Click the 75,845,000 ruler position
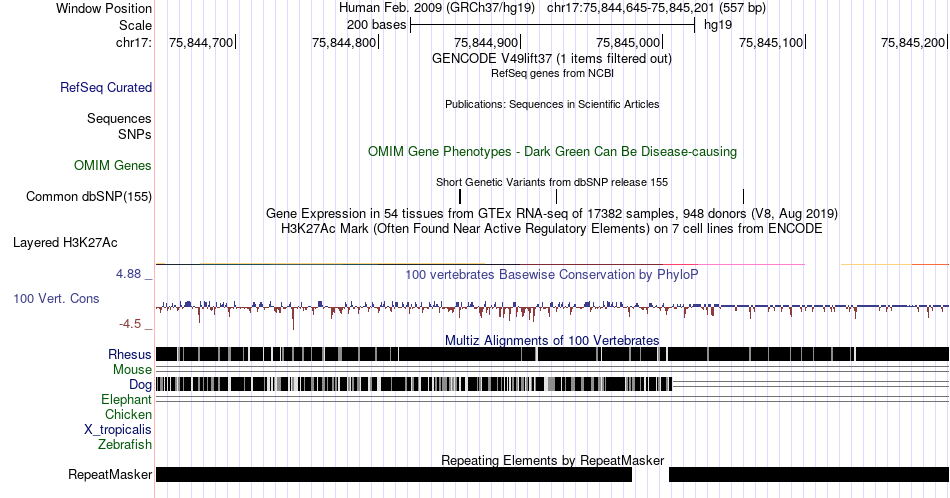The width and height of the screenshot is (950, 498). (x=628, y=42)
